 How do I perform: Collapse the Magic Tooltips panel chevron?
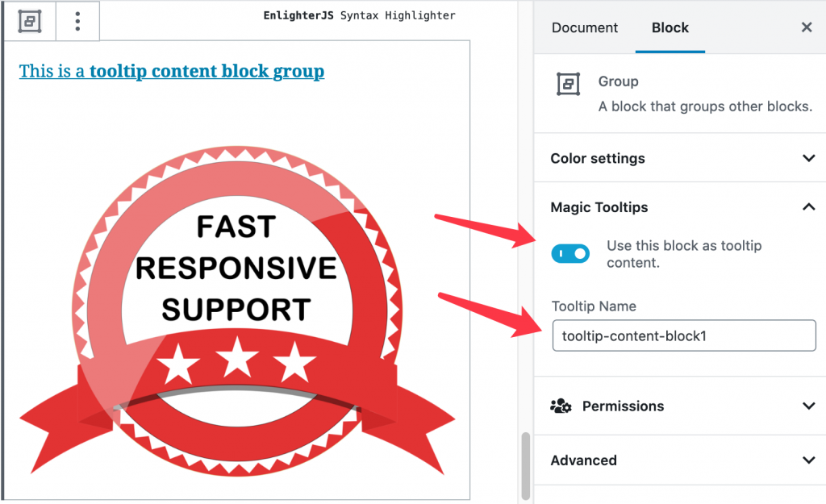click(808, 207)
